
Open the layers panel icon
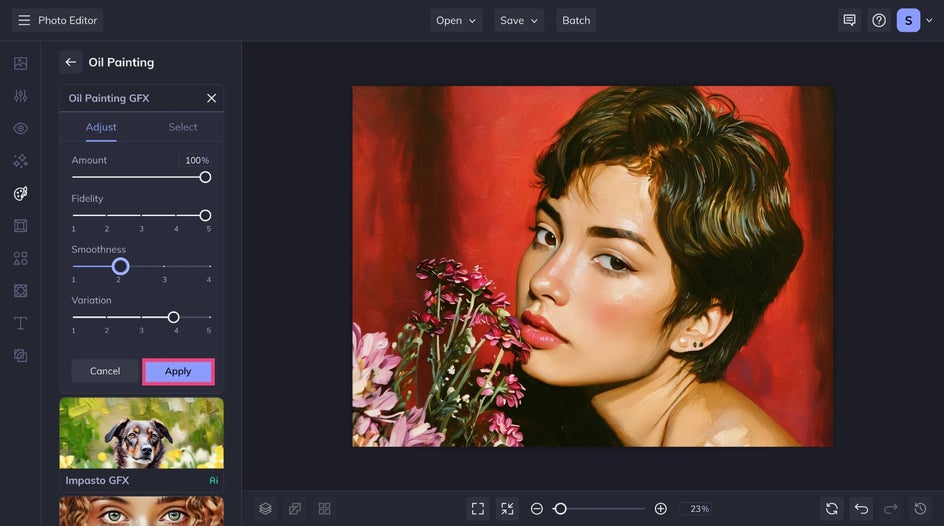pyautogui.click(x=266, y=509)
